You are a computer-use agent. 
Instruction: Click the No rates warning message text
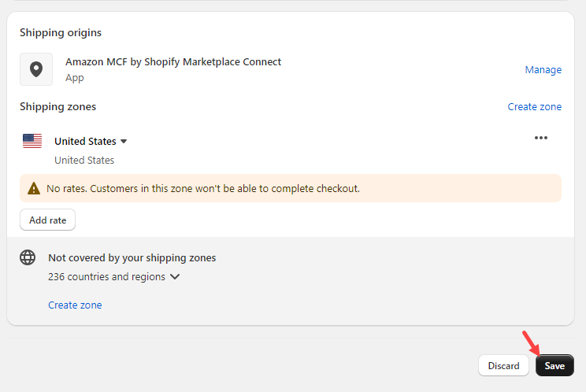click(x=203, y=189)
